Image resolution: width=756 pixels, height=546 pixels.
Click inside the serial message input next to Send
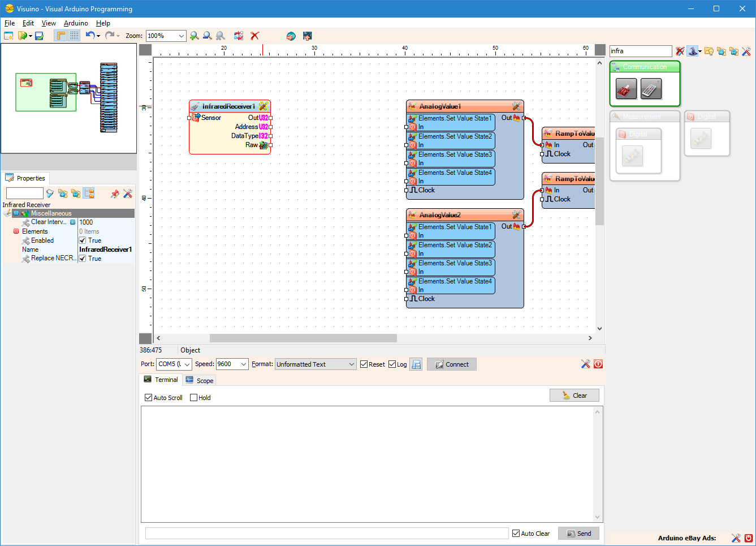326,533
